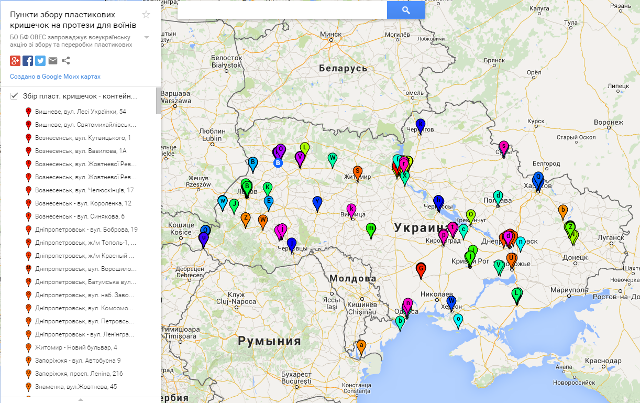Screen dimensions: 640x403
Task: Share the map on Twitter
Action: pos(40,60)
